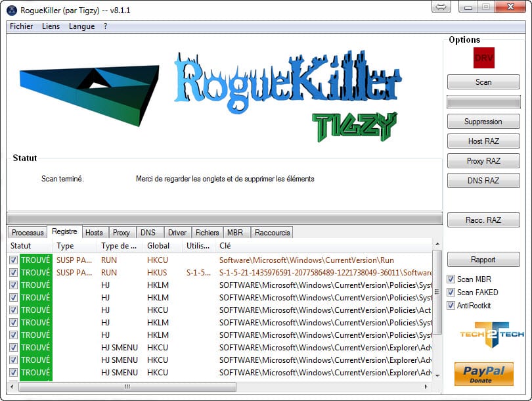
Task: Open the Proxy tab
Action: pyautogui.click(x=121, y=233)
